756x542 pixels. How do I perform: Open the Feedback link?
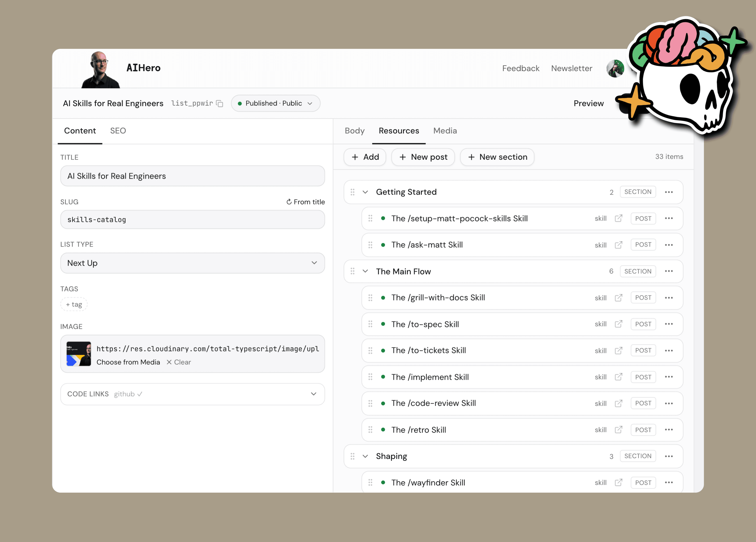(x=521, y=68)
